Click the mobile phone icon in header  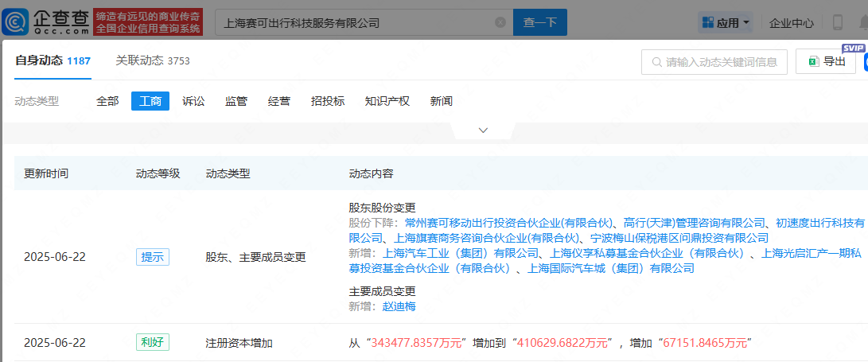pyautogui.click(x=838, y=23)
